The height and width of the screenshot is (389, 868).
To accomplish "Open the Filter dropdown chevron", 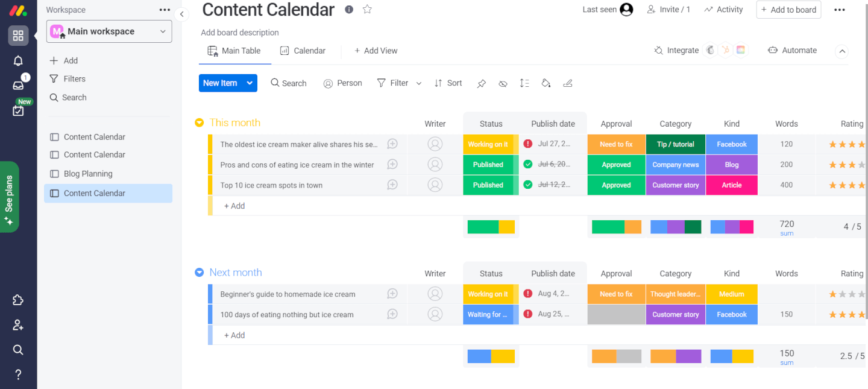I will pyautogui.click(x=419, y=83).
